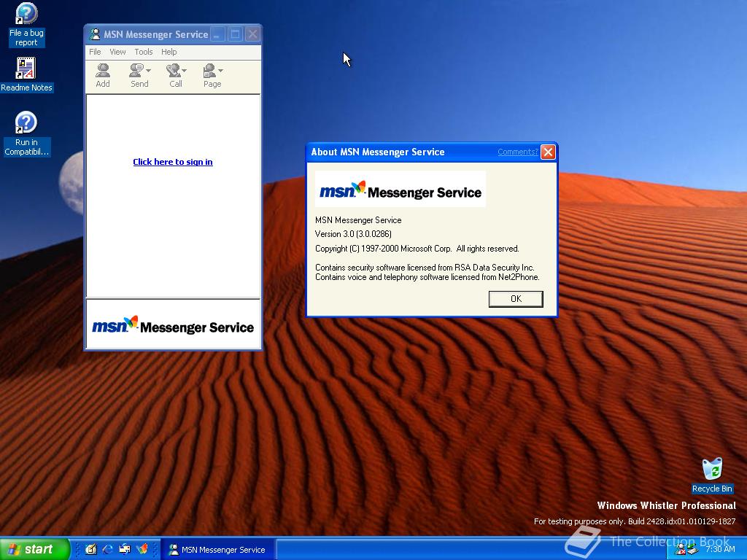Click the 'Click here to sign in' link
The image size is (747, 560).
[172, 162]
